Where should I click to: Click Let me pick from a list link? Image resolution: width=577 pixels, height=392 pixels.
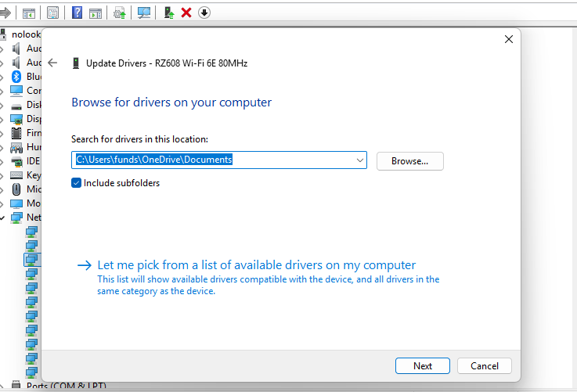tap(257, 265)
